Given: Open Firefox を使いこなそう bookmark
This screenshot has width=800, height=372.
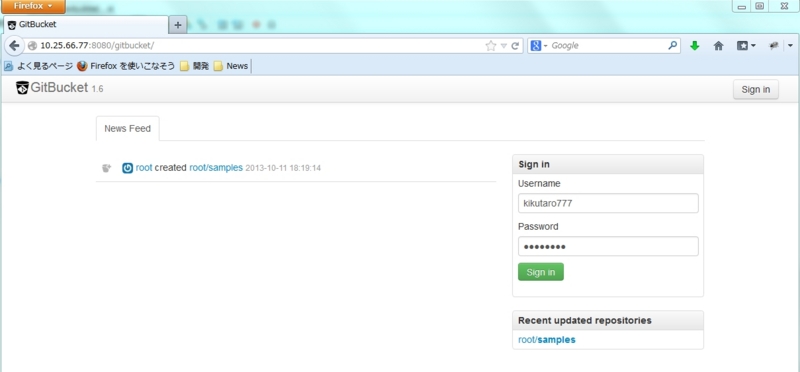Looking at the screenshot, I should pyautogui.click(x=126, y=66).
